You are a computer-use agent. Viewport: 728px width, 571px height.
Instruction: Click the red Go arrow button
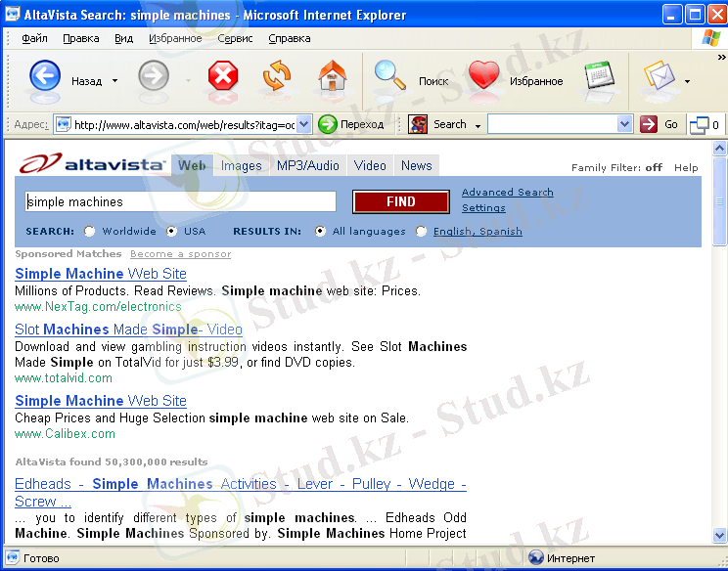tap(649, 124)
